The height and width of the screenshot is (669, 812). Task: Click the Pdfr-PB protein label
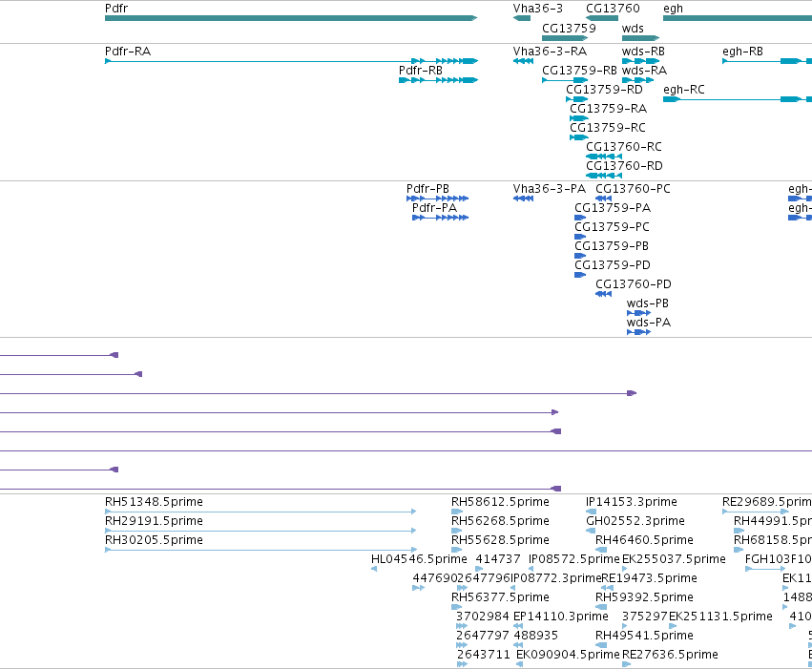427,188
